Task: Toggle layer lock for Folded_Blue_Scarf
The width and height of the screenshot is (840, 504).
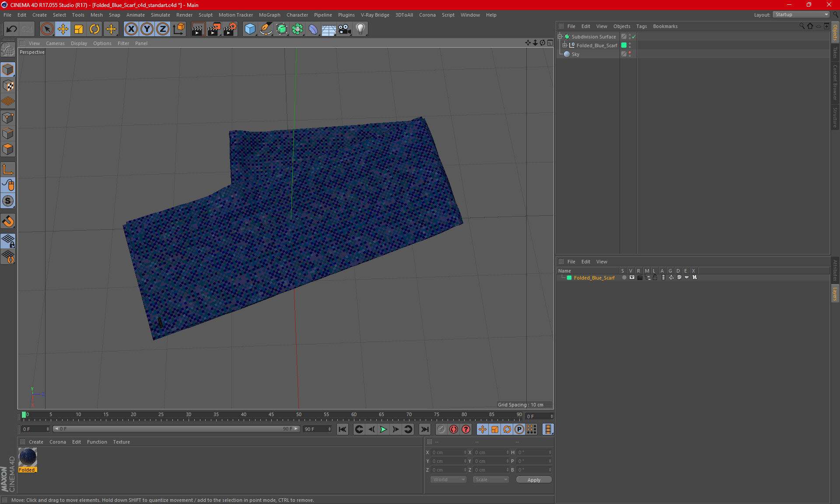Action: [x=655, y=277]
